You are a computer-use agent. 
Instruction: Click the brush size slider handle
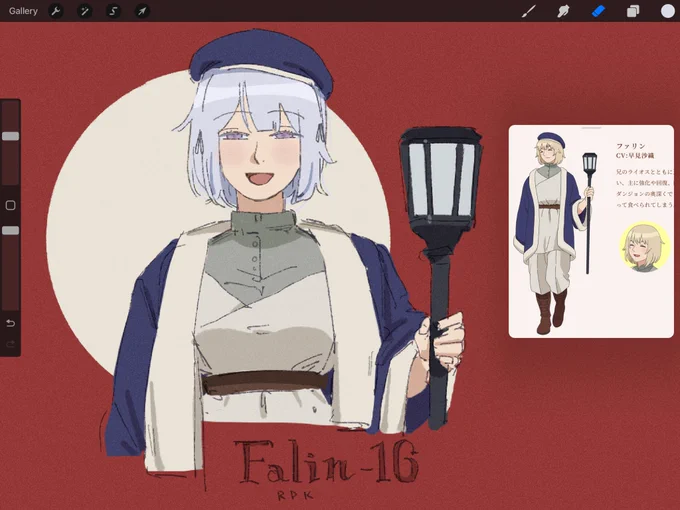pos(10,136)
